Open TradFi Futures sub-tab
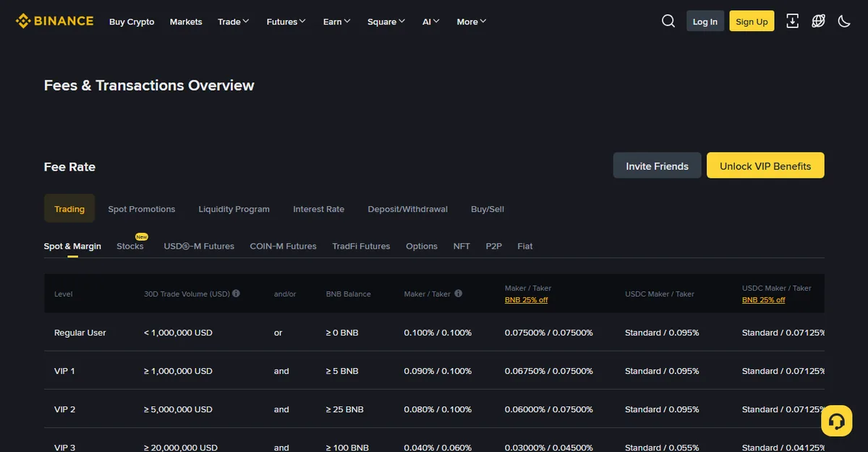This screenshot has width=868, height=452. coord(361,246)
